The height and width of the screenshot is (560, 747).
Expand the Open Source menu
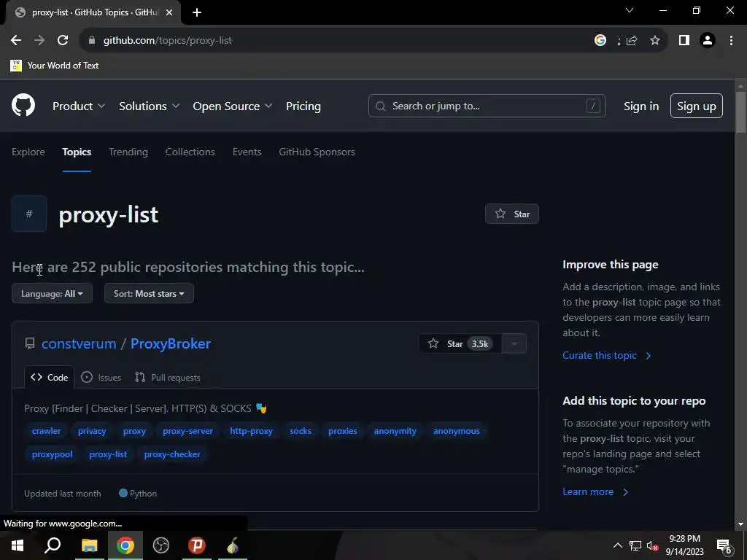tap(233, 106)
